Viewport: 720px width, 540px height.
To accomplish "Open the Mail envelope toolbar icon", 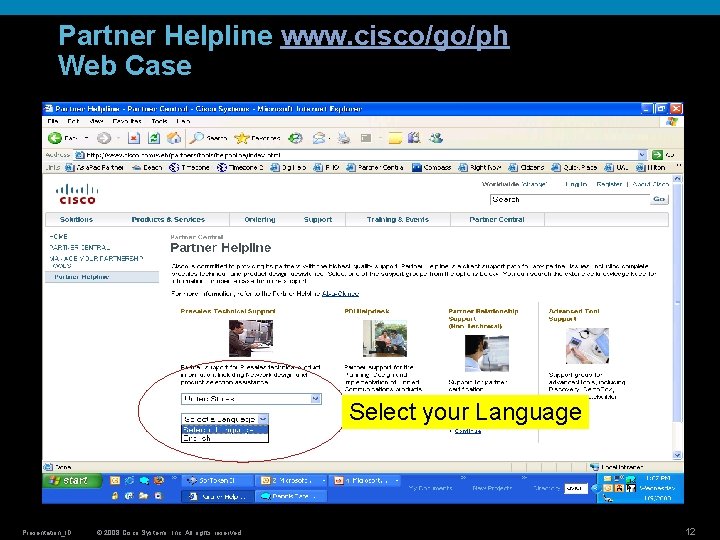I will (x=319, y=138).
